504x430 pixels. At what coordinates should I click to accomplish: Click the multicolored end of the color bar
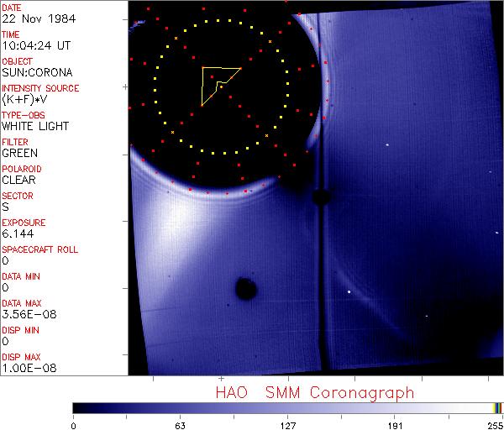coord(497,407)
